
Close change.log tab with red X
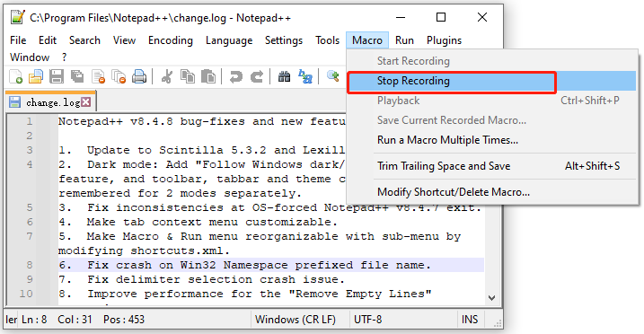point(86,102)
